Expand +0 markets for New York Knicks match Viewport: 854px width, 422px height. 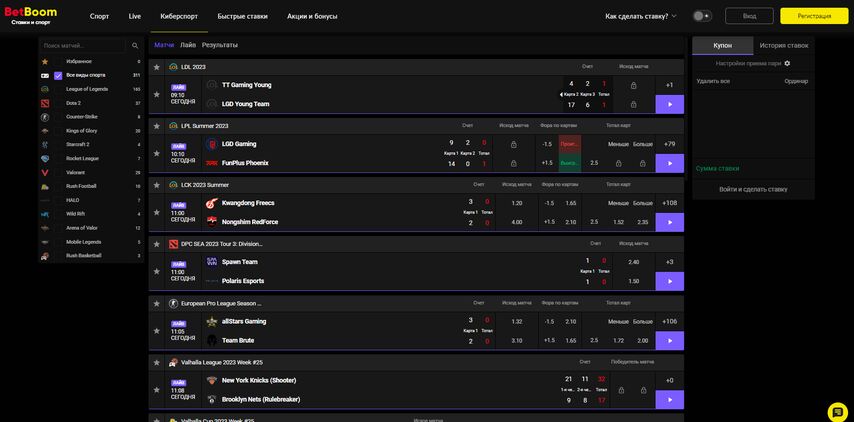[x=669, y=380]
